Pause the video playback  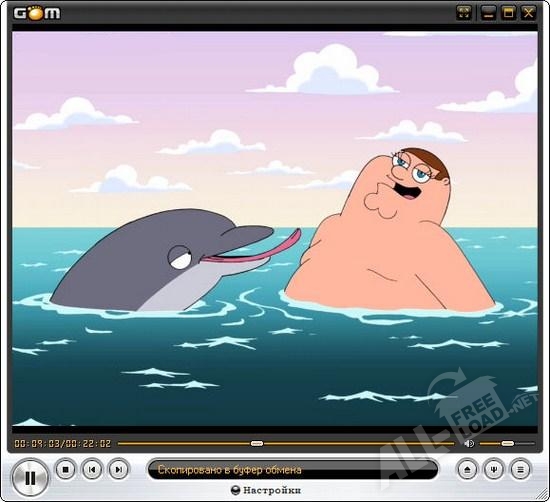click(30, 478)
